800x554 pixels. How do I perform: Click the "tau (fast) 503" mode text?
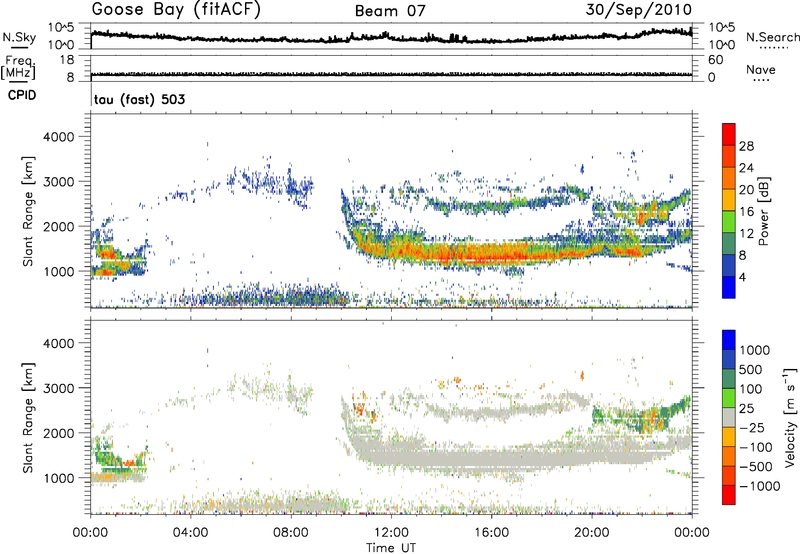(x=139, y=99)
